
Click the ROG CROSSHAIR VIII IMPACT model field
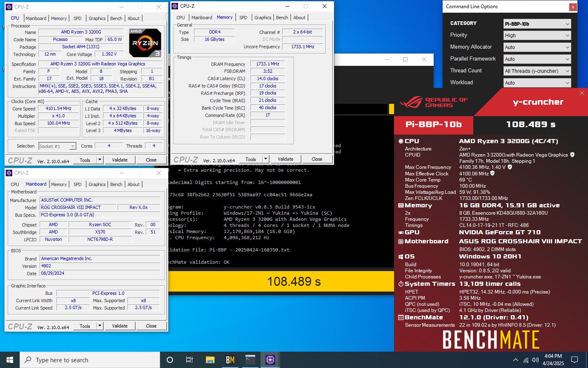pyautogui.click(x=78, y=207)
